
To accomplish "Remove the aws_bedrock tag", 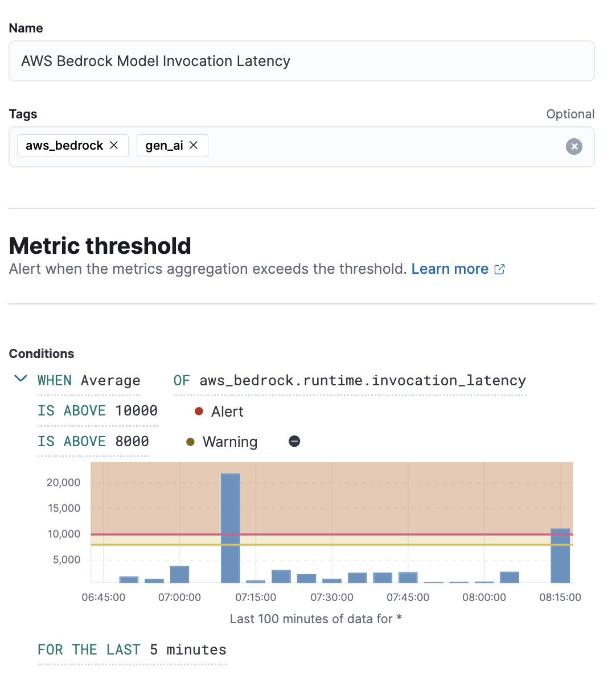I will (x=114, y=145).
